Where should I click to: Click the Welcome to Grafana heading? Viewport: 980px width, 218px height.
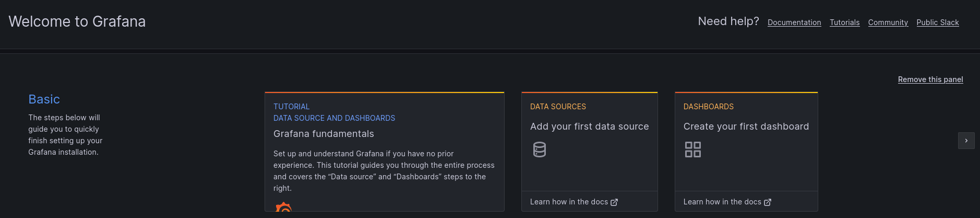77,21
